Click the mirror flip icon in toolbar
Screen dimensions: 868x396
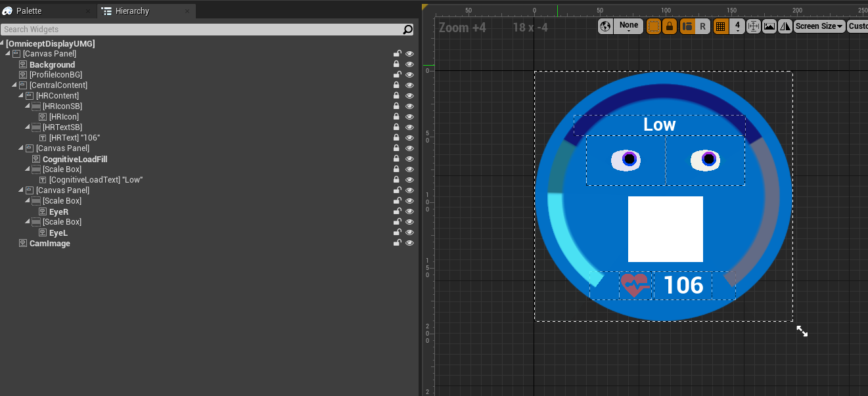pyautogui.click(x=785, y=26)
